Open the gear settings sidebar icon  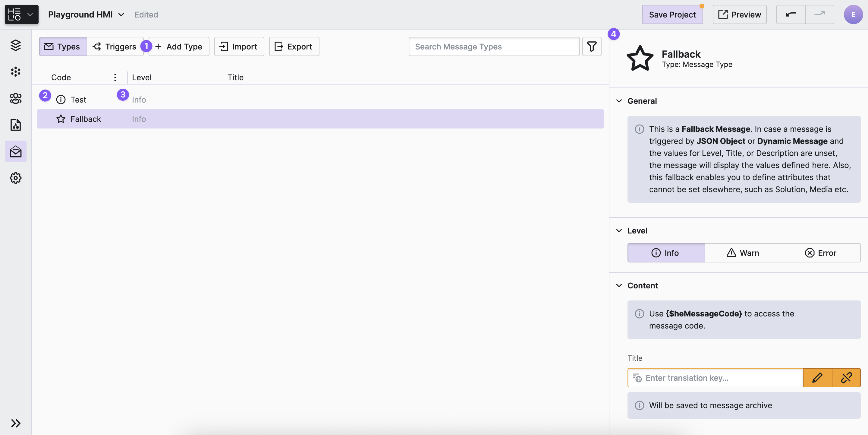point(15,178)
